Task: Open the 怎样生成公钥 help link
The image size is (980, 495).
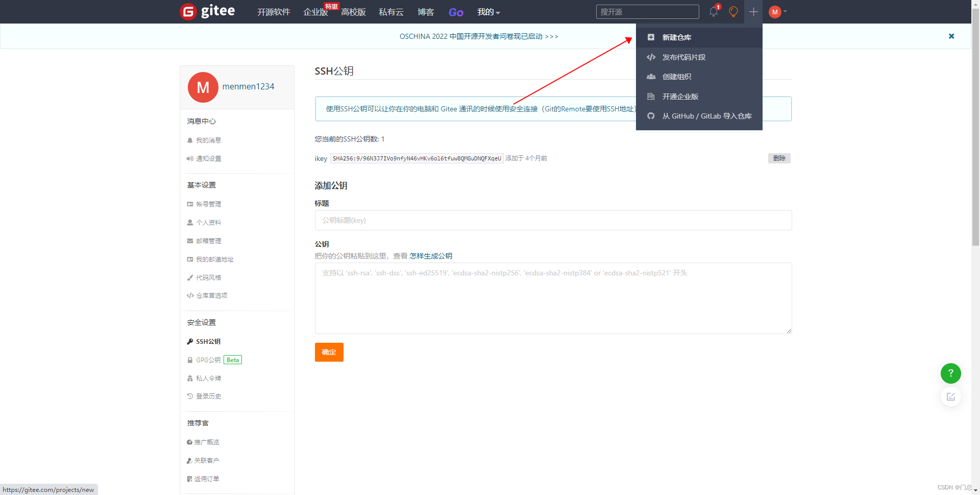Action: 430,255
